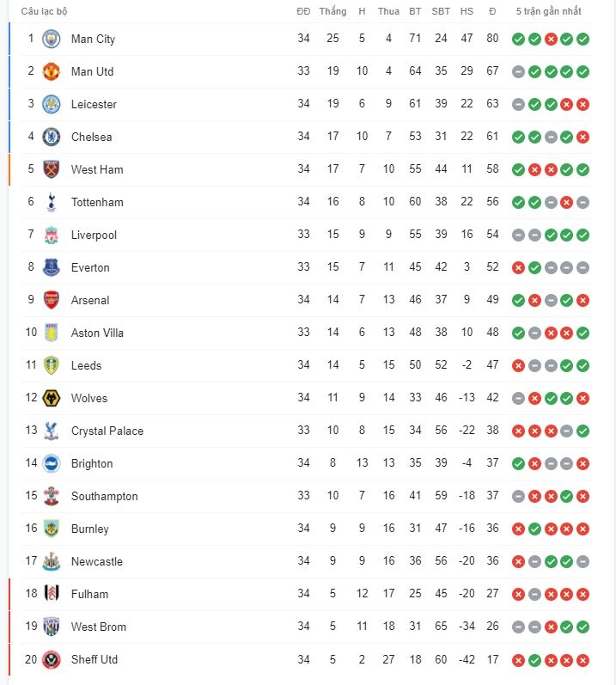Viewport: 616px width, 685px height.
Task: Click the Tottenham club crest
Action: point(51,202)
